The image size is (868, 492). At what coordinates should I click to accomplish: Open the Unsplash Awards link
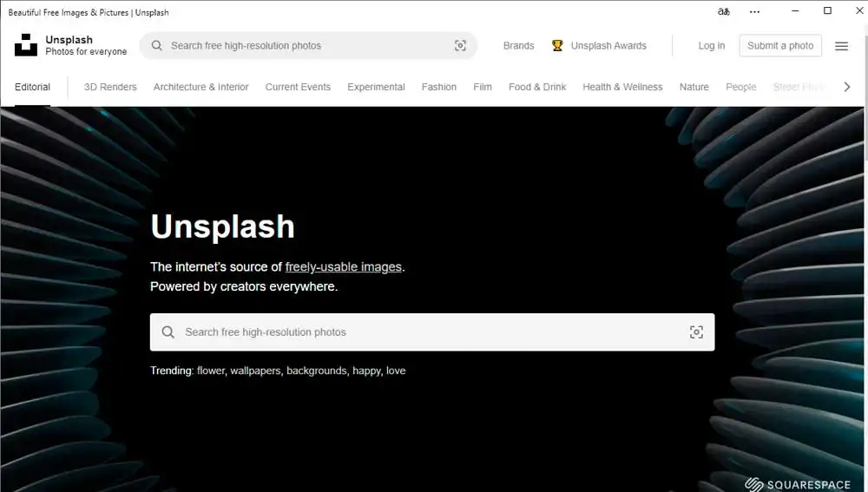608,45
